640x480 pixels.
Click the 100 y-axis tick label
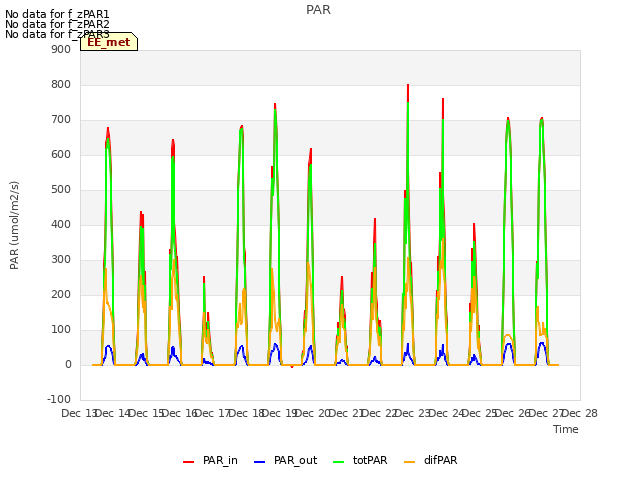tap(61, 329)
